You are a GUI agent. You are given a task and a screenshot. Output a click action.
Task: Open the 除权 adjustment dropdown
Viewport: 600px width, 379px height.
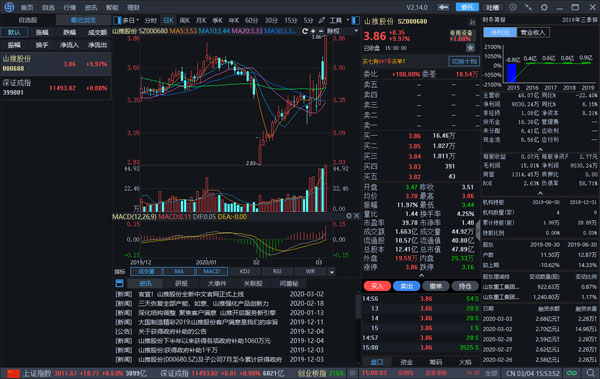click(x=342, y=31)
